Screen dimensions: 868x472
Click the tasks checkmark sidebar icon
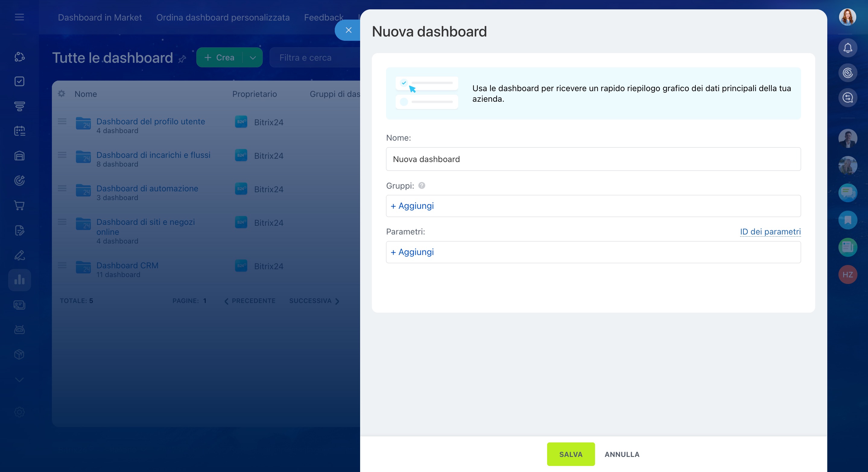(20, 81)
